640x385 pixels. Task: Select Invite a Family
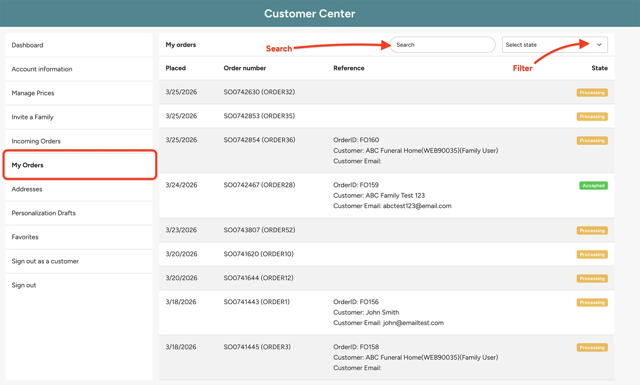79,117
